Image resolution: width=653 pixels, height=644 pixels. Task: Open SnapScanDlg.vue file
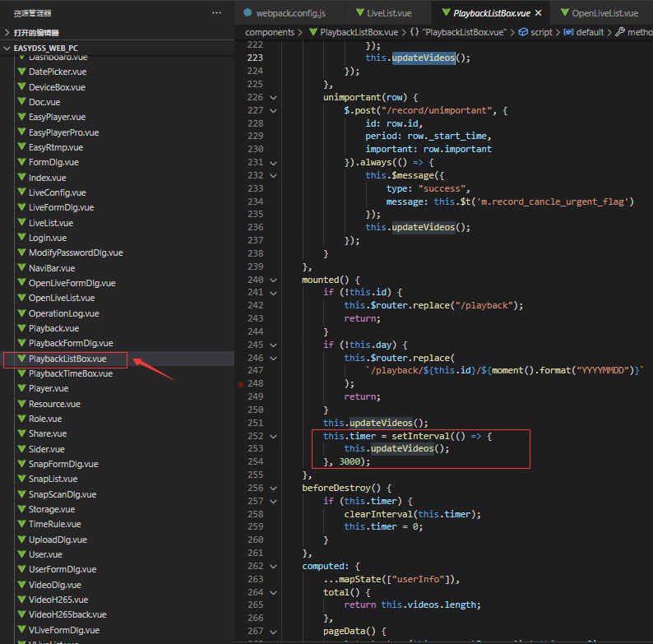[63, 494]
